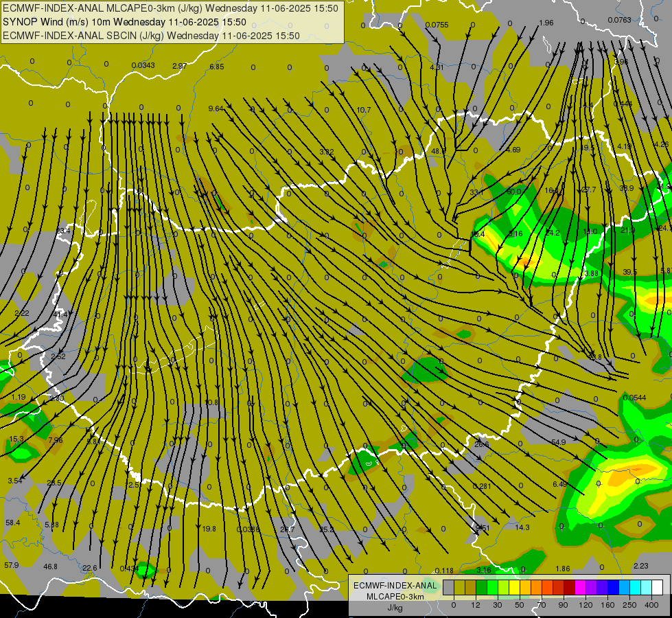This screenshot has width=672, height=618.
Task: Click the legend tick label 90
Action: coord(563,605)
